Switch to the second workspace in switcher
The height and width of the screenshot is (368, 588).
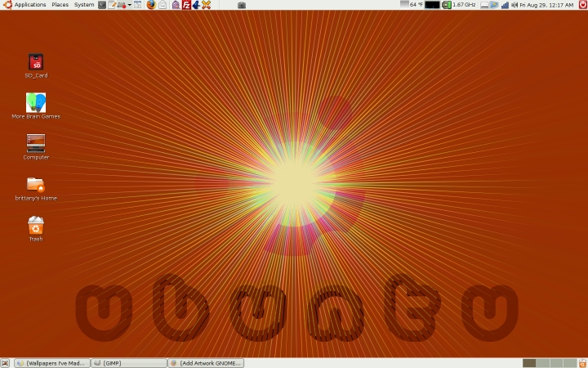click(x=542, y=363)
